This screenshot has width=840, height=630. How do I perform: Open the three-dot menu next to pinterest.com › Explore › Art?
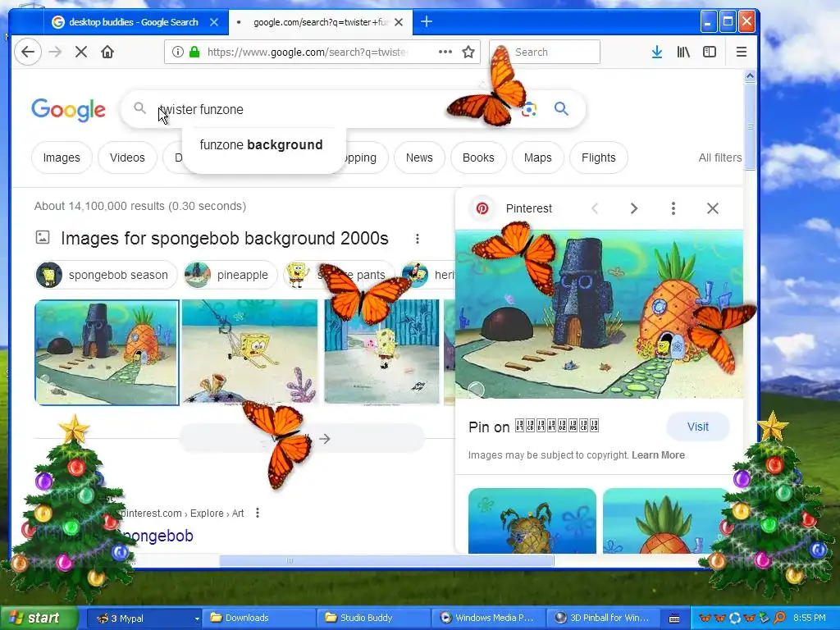(258, 514)
